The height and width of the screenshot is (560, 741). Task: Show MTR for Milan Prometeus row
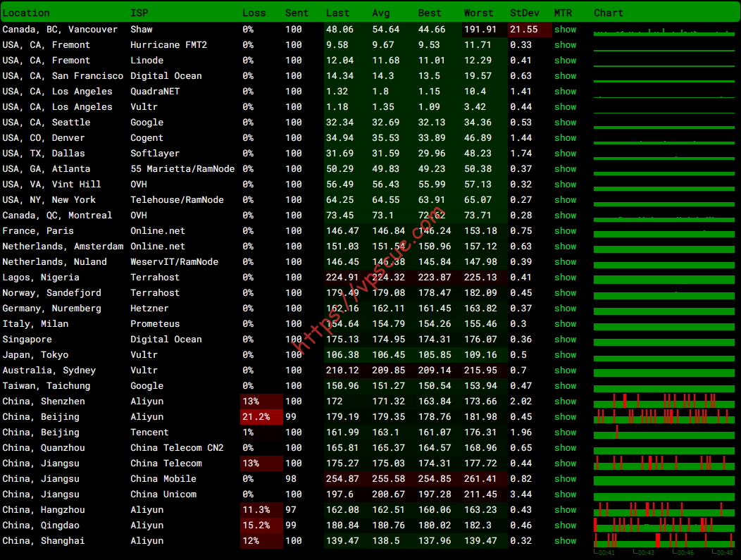click(565, 324)
